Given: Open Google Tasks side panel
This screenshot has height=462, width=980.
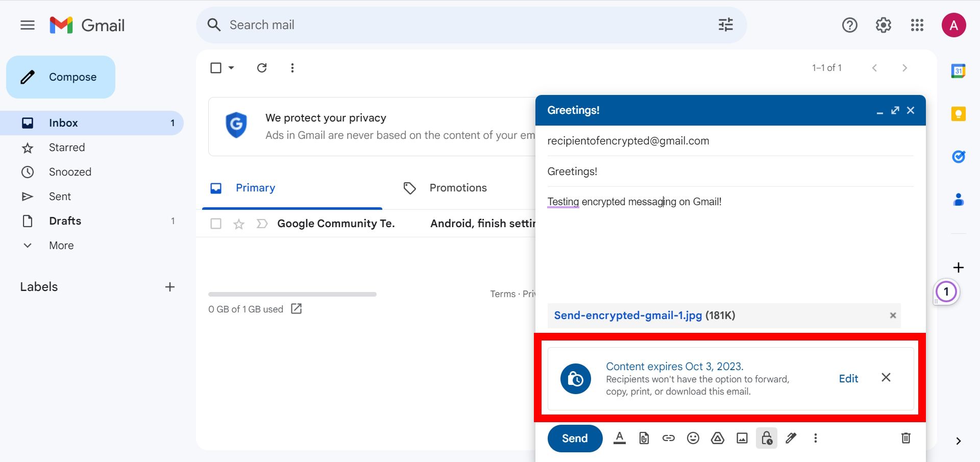Looking at the screenshot, I should tap(958, 157).
